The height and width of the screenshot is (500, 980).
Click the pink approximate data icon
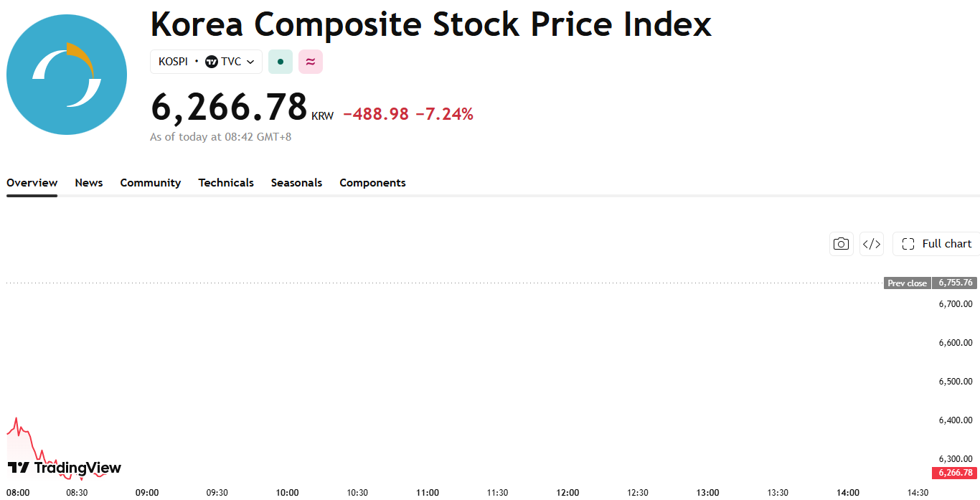[x=311, y=62]
